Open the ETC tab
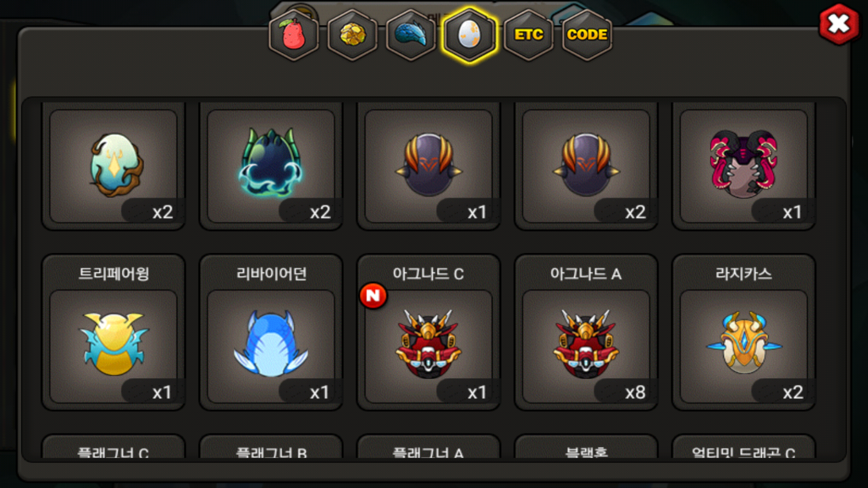Screen dimensions: 868x488 pyautogui.click(x=528, y=35)
